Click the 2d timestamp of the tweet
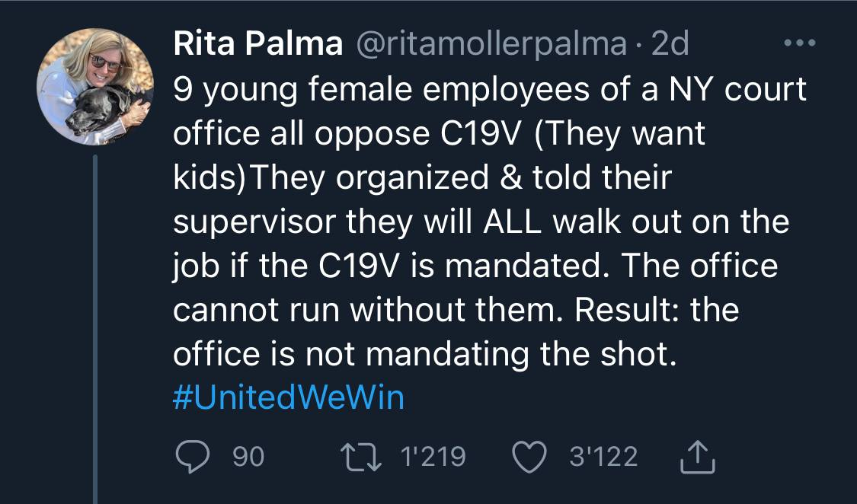The image size is (857, 504). [670, 44]
